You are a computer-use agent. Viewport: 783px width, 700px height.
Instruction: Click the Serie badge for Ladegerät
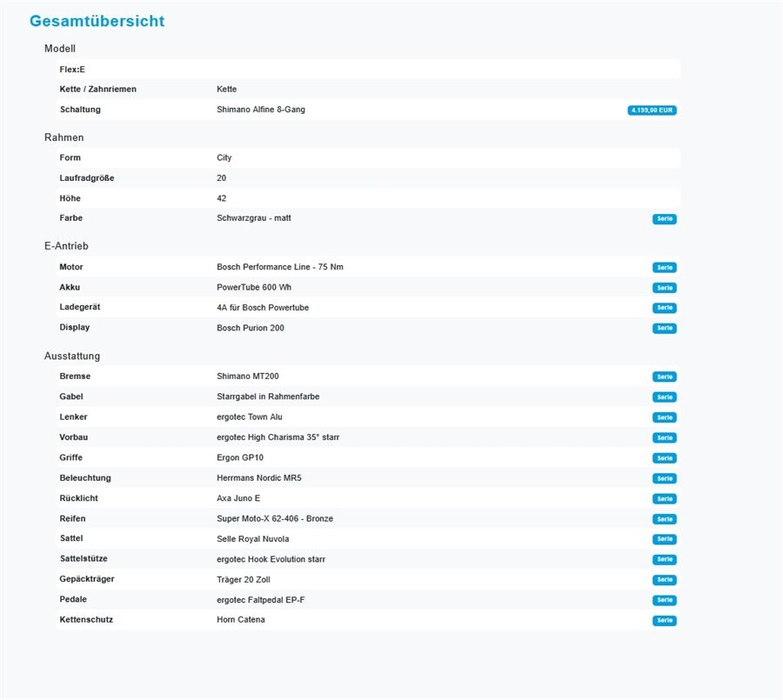pyautogui.click(x=664, y=308)
